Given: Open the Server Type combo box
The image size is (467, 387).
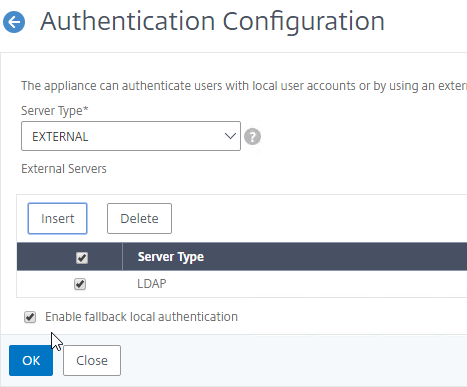Looking at the screenshot, I should [131, 136].
